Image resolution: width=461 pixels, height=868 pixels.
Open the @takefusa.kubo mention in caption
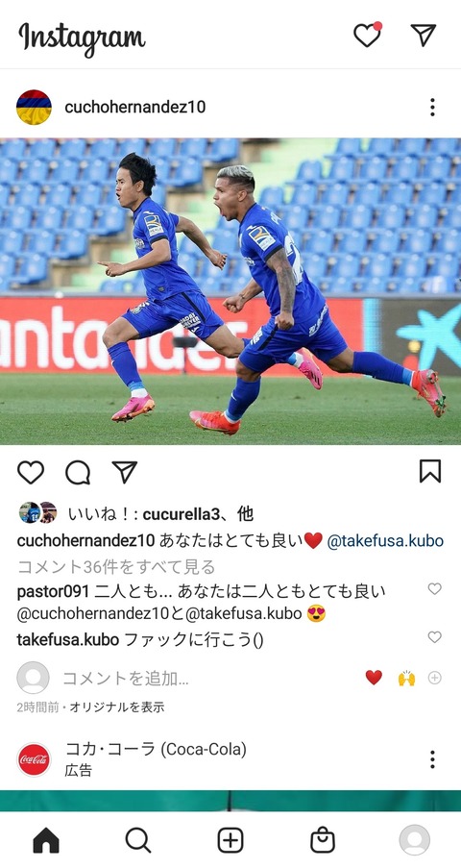coord(385,540)
